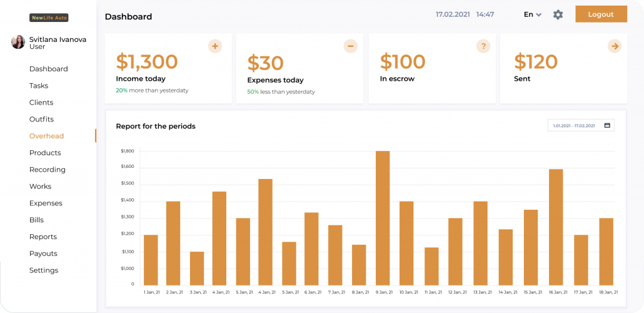Open the report date range picker
The height and width of the screenshot is (313, 644).
(x=574, y=125)
